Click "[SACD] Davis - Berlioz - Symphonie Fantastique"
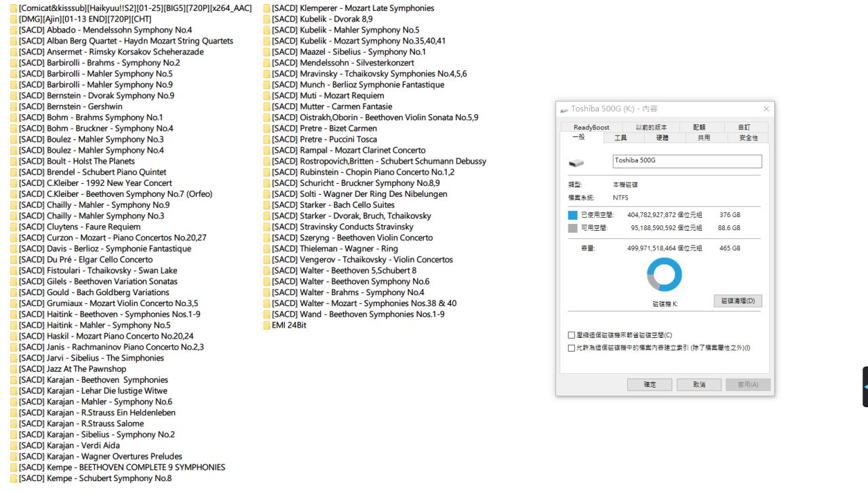The height and width of the screenshot is (492, 868). pos(105,249)
